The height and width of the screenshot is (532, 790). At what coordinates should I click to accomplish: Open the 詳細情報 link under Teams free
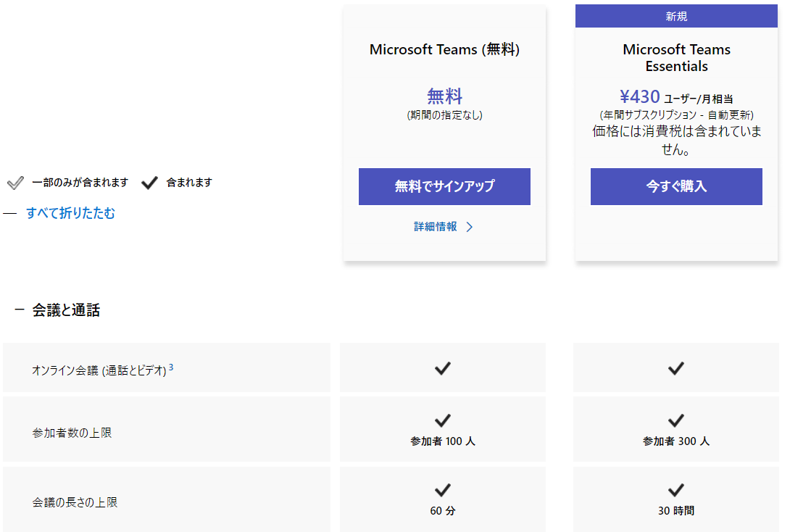click(436, 227)
